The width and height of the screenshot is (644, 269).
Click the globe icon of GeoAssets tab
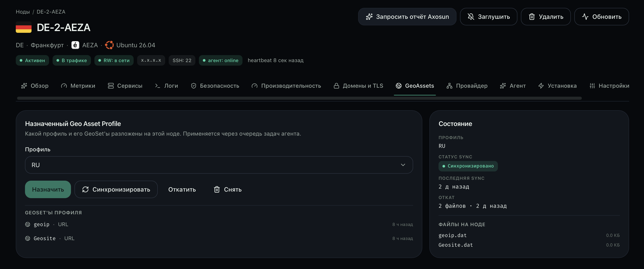click(398, 86)
